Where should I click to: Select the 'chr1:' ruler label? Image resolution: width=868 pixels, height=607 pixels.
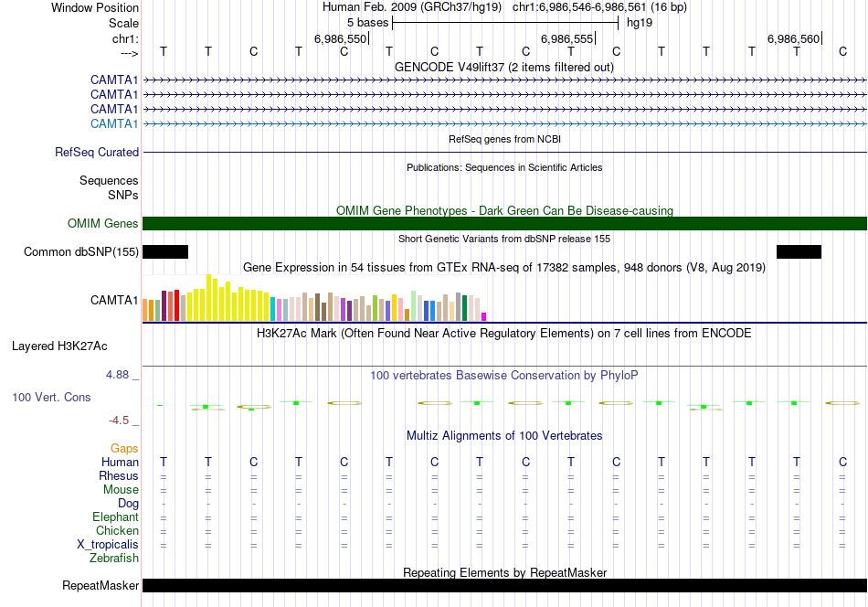(125, 38)
